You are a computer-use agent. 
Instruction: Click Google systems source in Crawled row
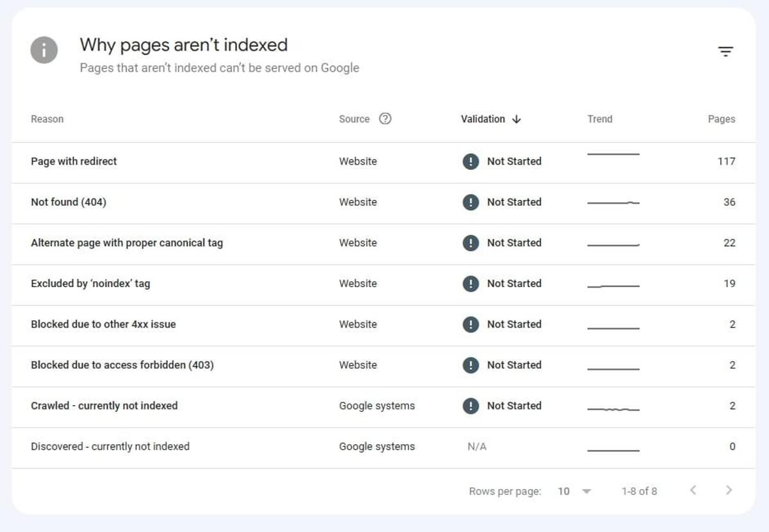point(377,406)
